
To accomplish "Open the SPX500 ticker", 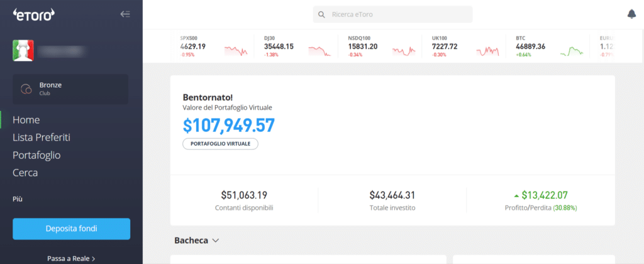I will point(214,46).
